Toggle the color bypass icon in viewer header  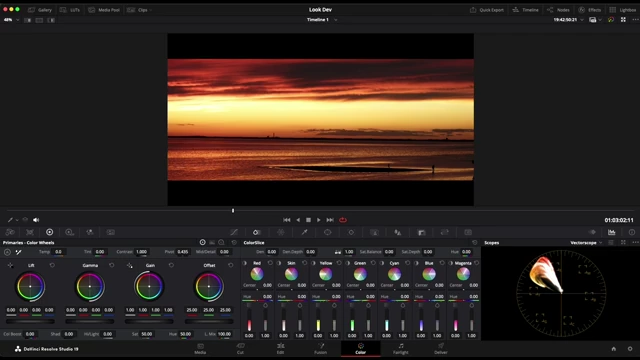611,20
